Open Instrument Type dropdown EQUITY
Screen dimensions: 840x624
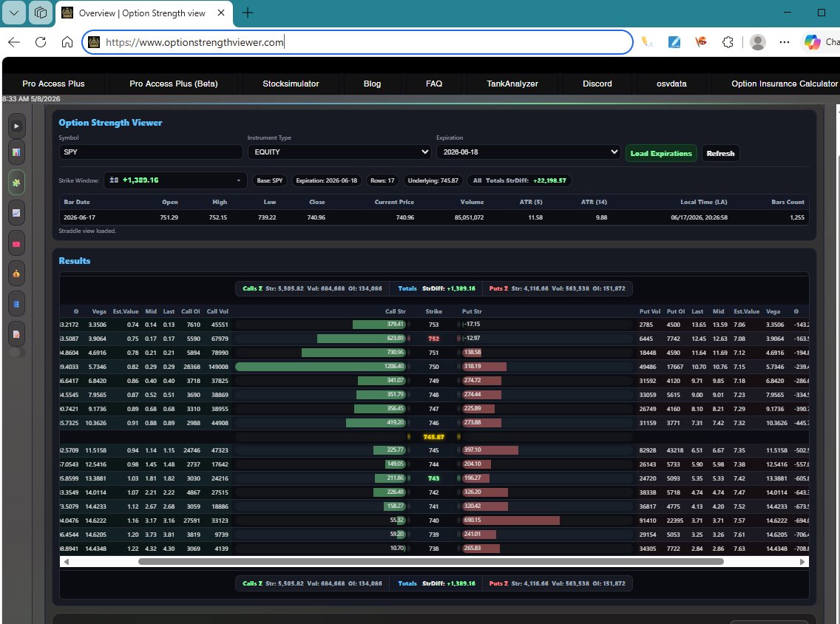tap(339, 152)
